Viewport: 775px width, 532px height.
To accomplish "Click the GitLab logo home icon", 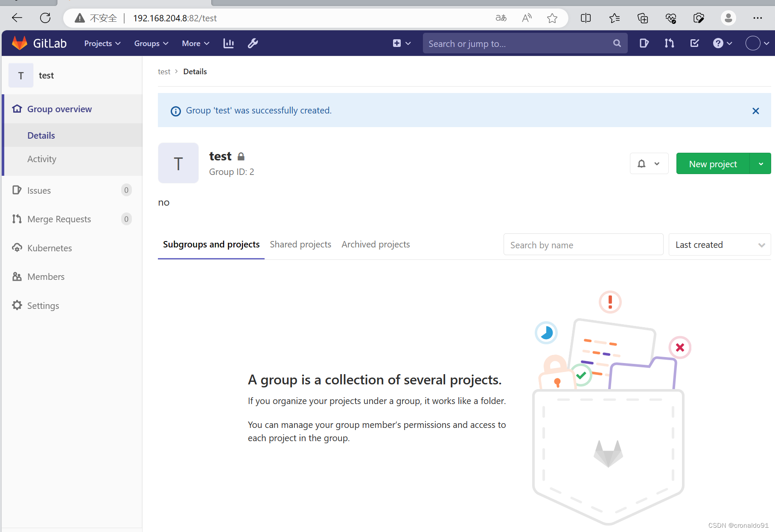I will point(20,43).
